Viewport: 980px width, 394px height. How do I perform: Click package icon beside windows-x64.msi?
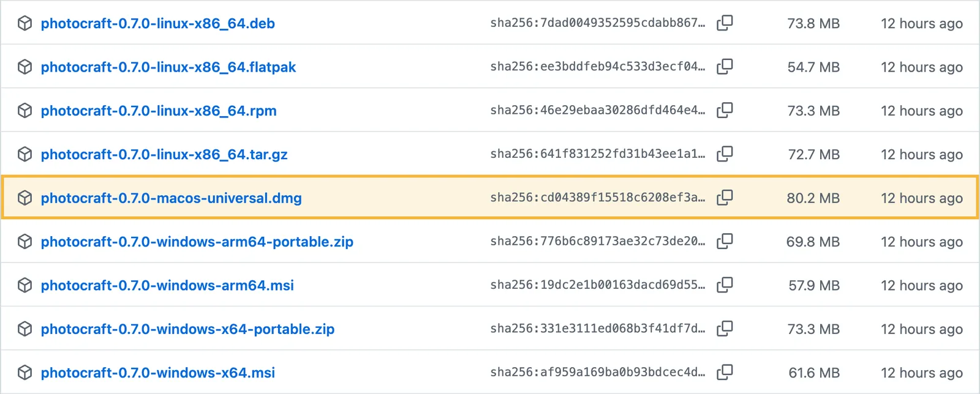point(24,373)
